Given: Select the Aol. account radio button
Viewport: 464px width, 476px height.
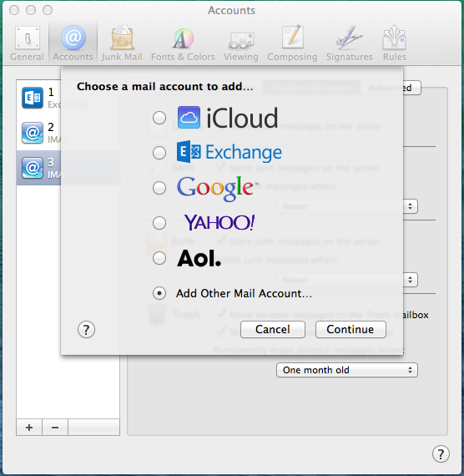Looking at the screenshot, I should pos(159,258).
